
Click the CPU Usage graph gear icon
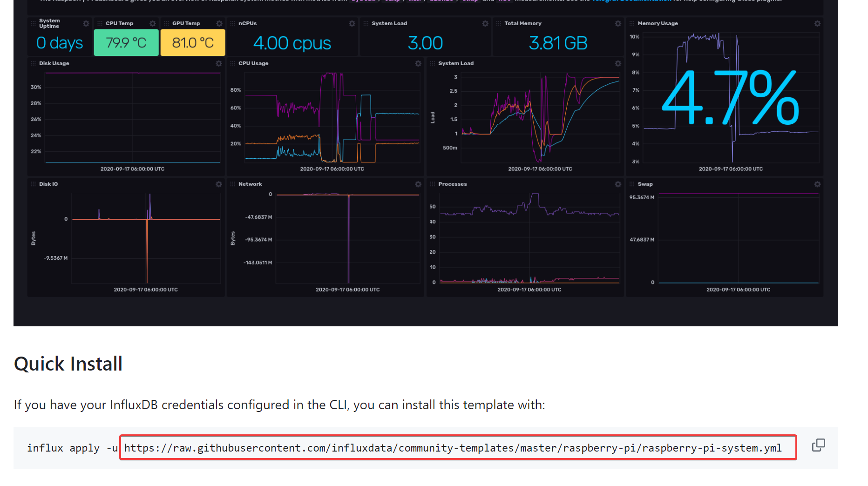coord(418,63)
